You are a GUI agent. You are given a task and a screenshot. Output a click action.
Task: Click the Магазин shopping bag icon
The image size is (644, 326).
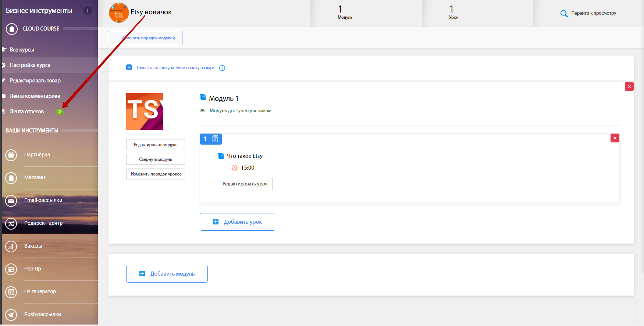coord(11,178)
